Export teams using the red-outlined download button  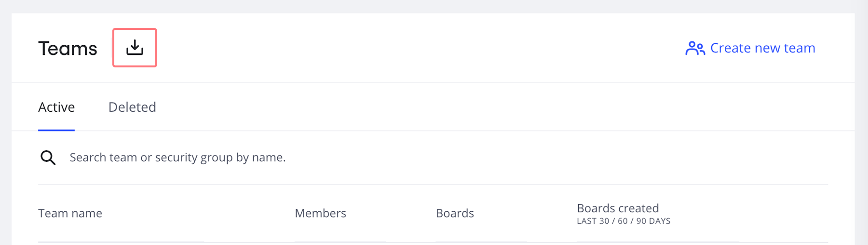(135, 48)
